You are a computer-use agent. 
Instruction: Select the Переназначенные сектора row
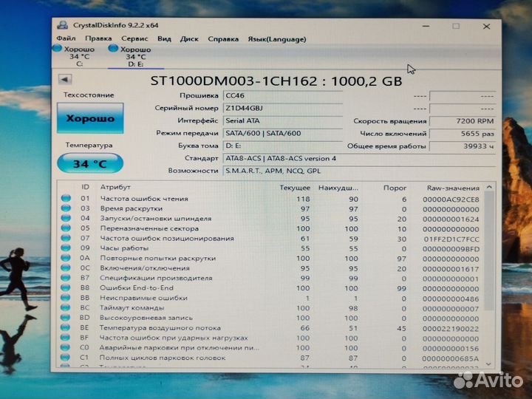(270, 228)
